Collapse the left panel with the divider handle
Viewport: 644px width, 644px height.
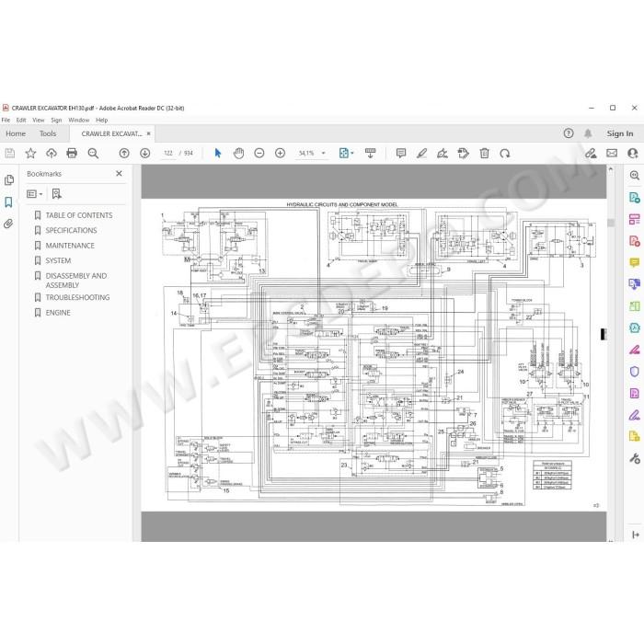tap(136, 353)
